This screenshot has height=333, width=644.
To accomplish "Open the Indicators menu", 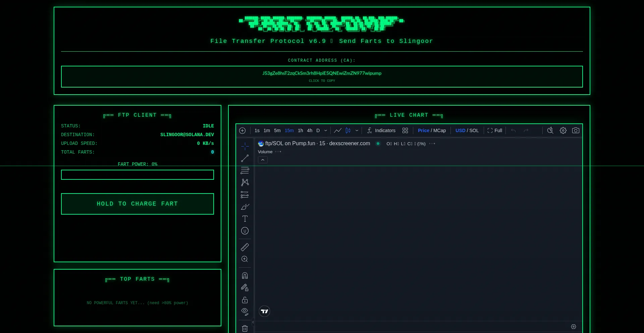I will pyautogui.click(x=381, y=130).
